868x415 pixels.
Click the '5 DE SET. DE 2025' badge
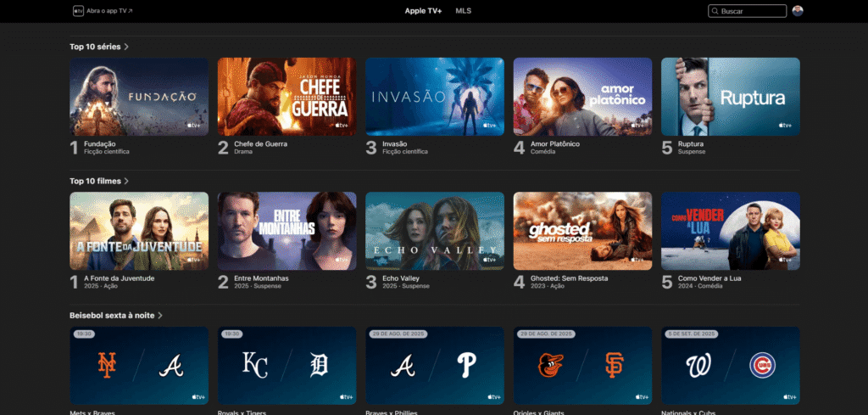pyautogui.click(x=691, y=334)
